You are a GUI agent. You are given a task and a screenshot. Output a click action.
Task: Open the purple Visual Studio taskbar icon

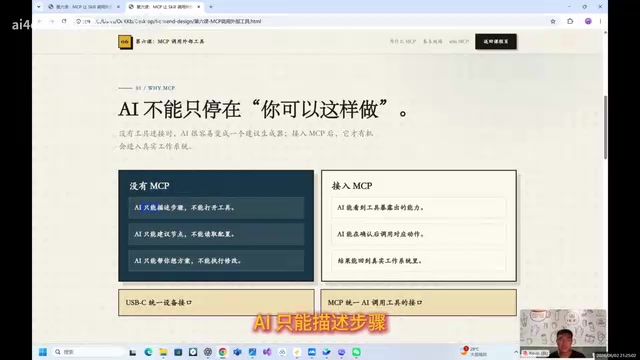point(267,352)
